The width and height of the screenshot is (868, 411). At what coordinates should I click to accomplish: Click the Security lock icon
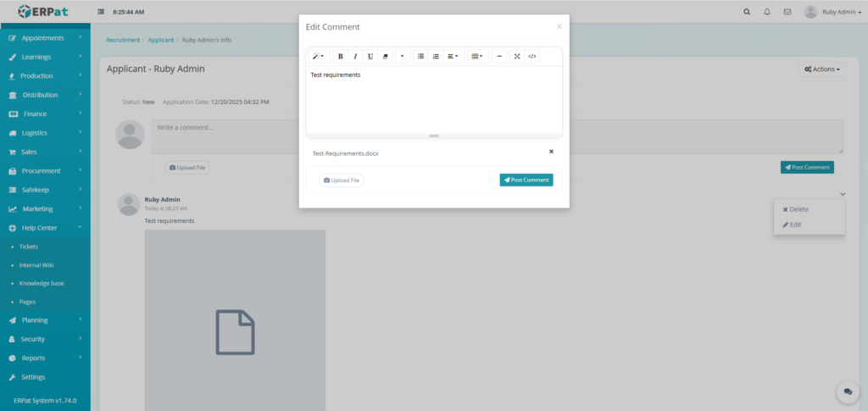pyautogui.click(x=12, y=339)
